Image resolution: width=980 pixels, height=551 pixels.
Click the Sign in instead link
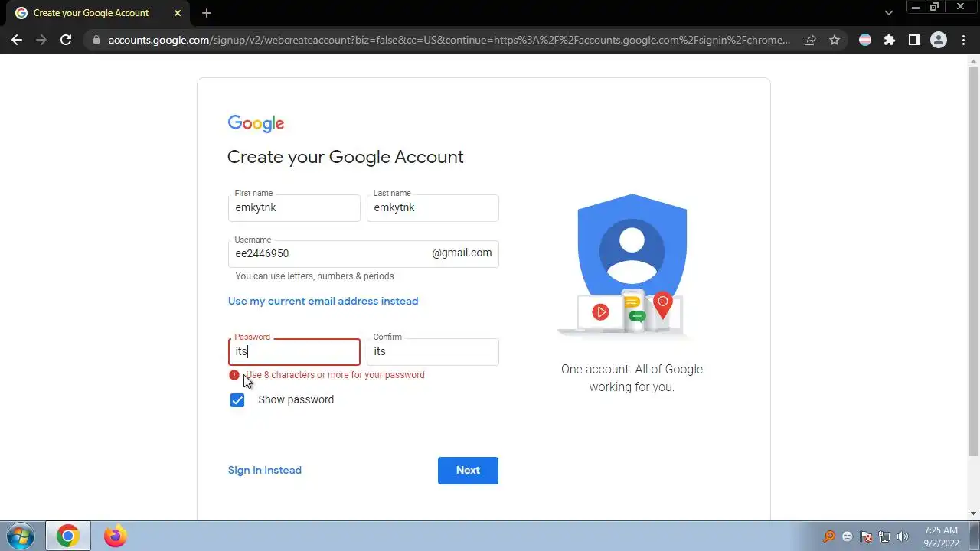tap(265, 470)
